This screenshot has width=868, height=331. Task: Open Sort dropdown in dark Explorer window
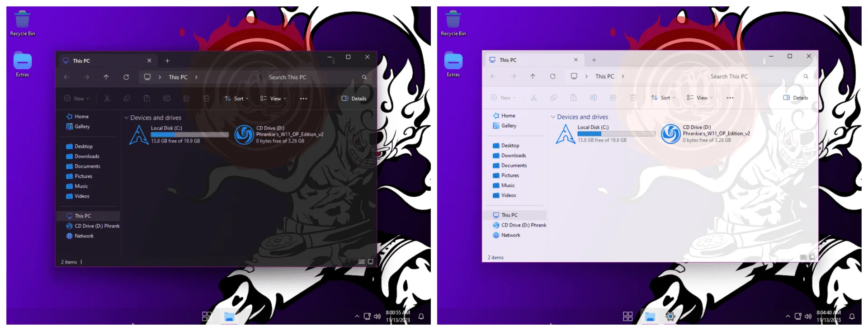pos(236,99)
